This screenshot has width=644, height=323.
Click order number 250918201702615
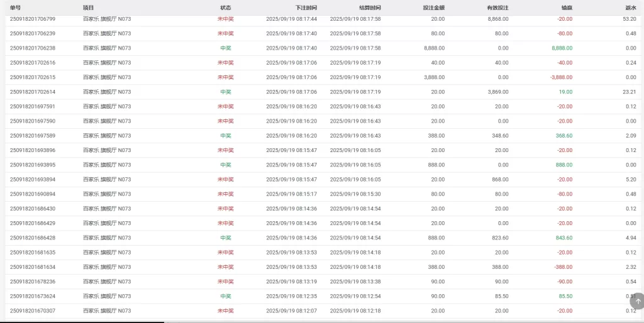pyautogui.click(x=33, y=77)
